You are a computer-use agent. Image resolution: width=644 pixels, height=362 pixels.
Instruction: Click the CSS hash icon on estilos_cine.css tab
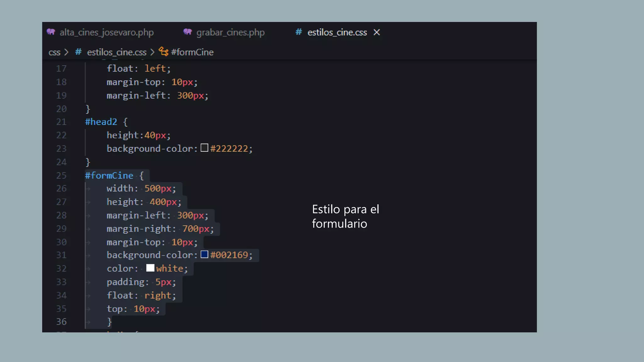pyautogui.click(x=299, y=32)
